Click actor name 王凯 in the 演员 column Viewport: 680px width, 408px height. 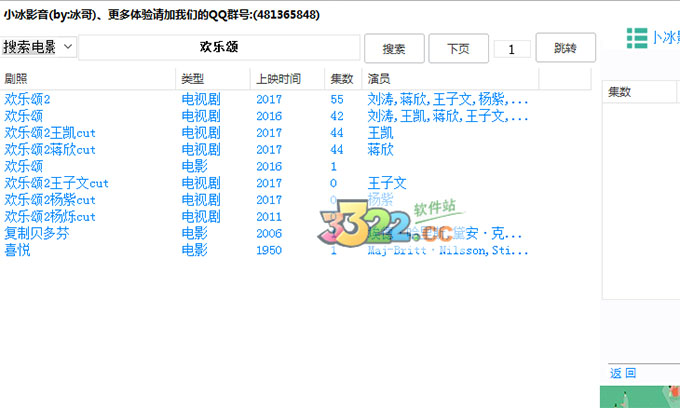click(380, 133)
